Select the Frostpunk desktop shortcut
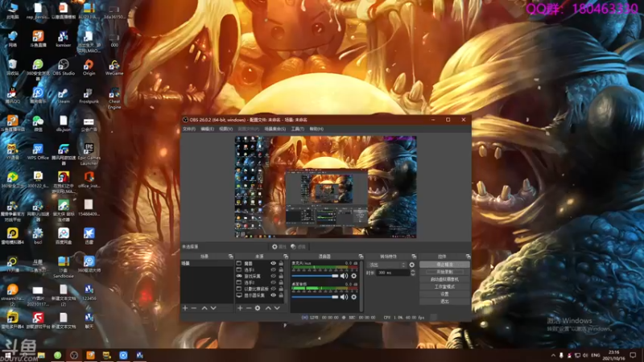644x362 pixels. pos(89,96)
